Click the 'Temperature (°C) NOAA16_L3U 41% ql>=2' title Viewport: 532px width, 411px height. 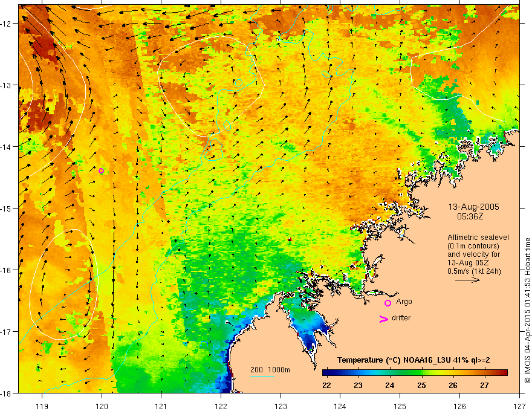tap(414, 360)
